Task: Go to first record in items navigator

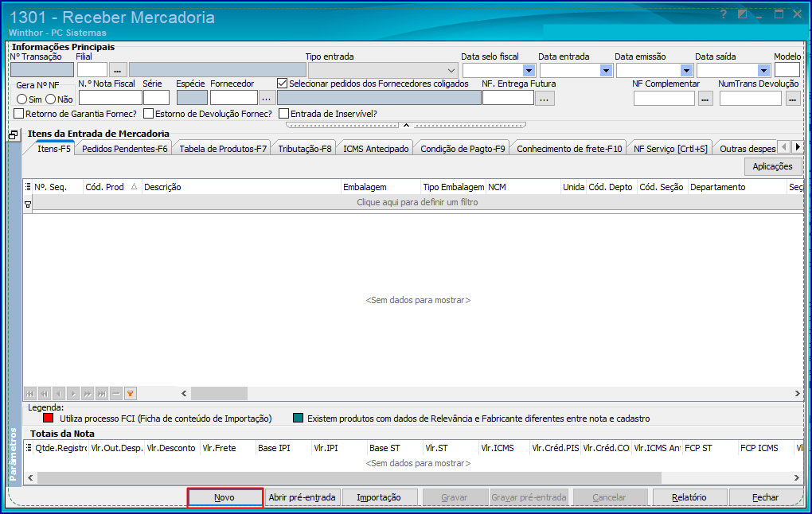Action: 30,394
